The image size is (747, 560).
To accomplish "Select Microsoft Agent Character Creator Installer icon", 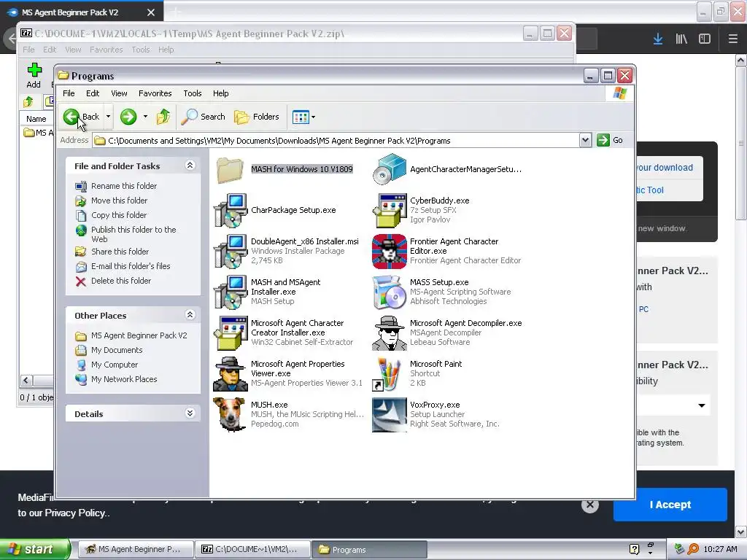I will tap(230, 333).
